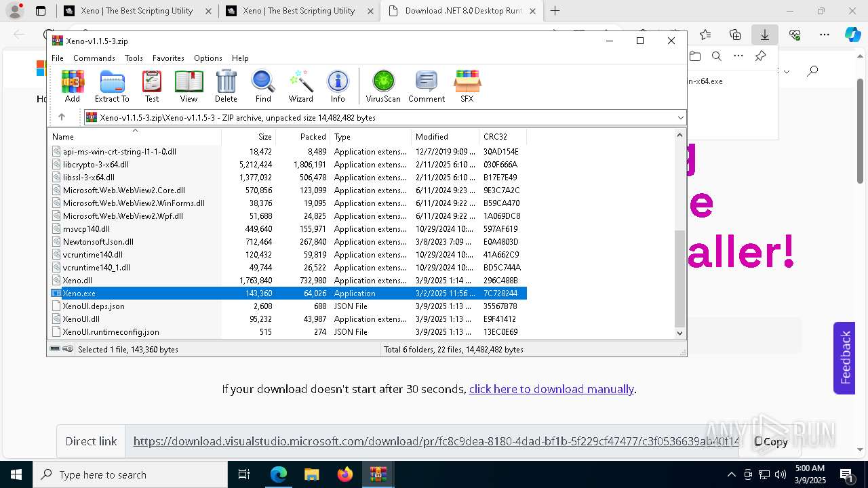Go up one folder level arrow
This screenshot has height=488, width=868.
pos(62,117)
